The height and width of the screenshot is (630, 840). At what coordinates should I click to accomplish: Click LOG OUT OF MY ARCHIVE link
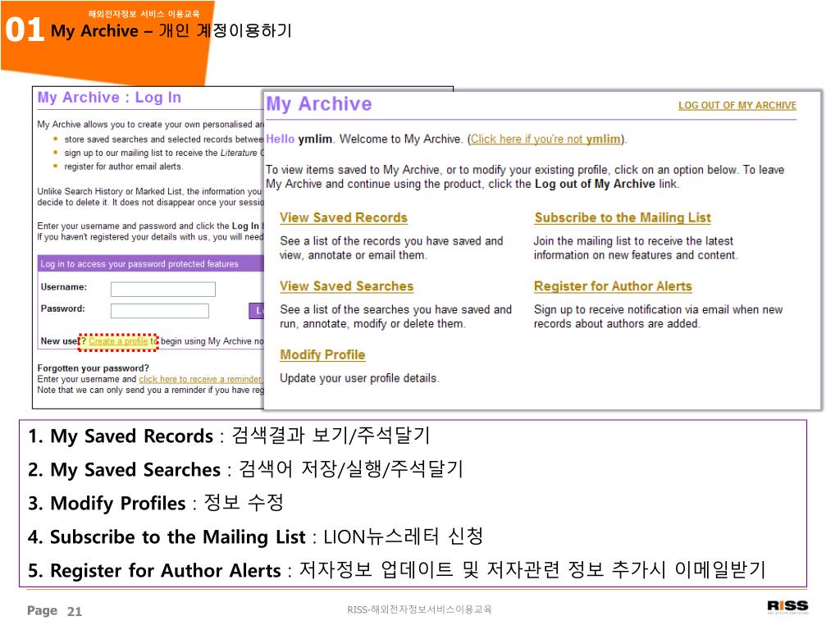pyautogui.click(x=737, y=106)
